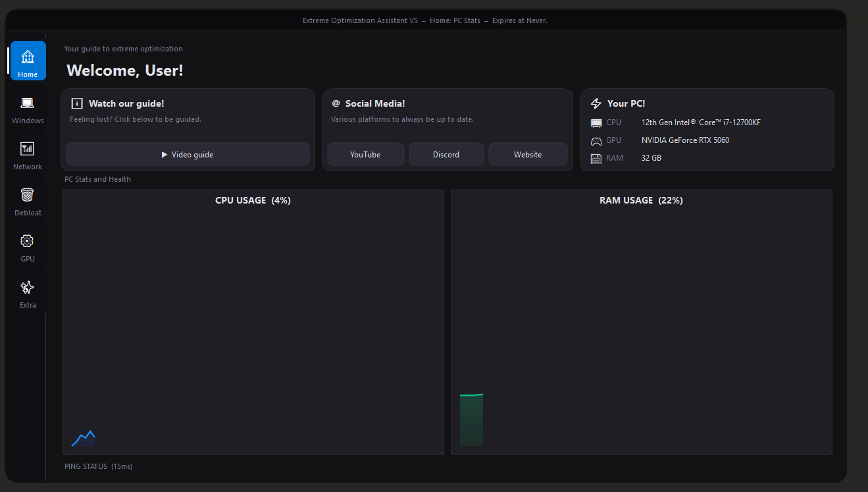Image resolution: width=868 pixels, height=492 pixels.
Task: Click the gamepad icon next to GPU
Action: pyautogui.click(x=596, y=141)
